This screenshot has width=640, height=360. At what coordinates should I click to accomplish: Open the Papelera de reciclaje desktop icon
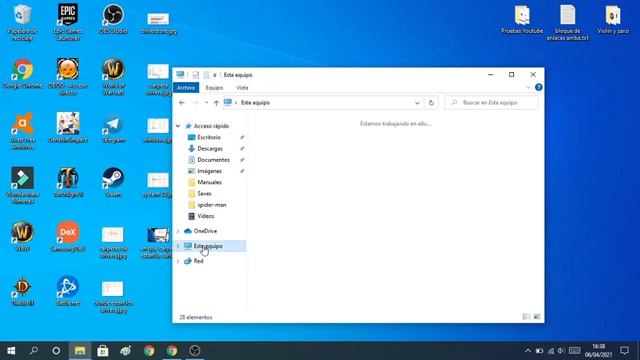tap(22, 22)
